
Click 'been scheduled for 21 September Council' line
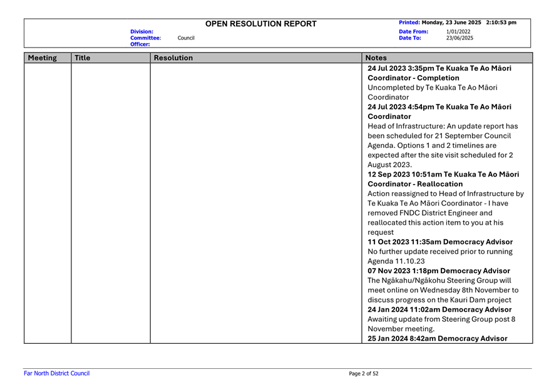point(439,136)
